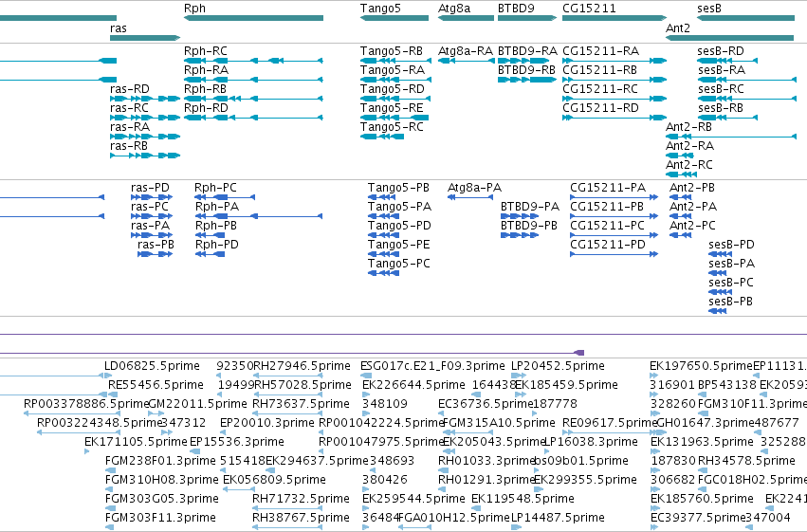The width and height of the screenshot is (807, 532).
Task: Click transcript Atg8a-RA
Action: pos(466,51)
